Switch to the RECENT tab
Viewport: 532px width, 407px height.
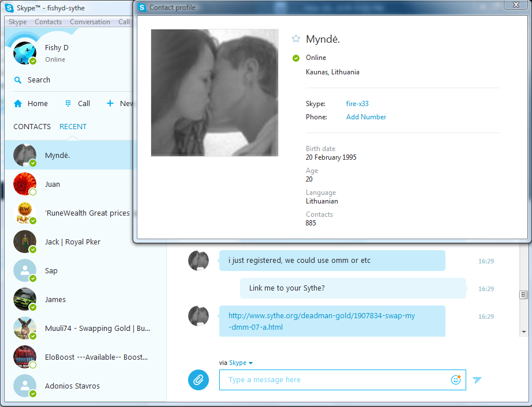73,126
